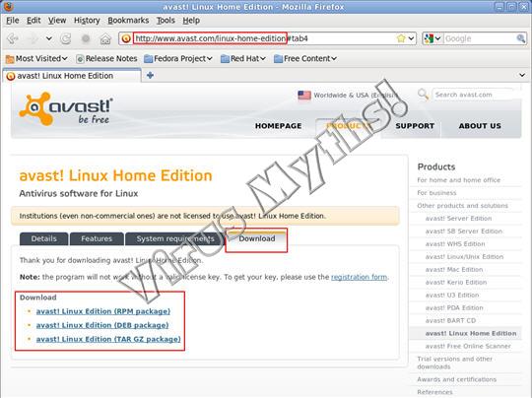Open avast! BART CD sidebar link
The height and width of the screenshot is (398, 532).
(x=450, y=320)
